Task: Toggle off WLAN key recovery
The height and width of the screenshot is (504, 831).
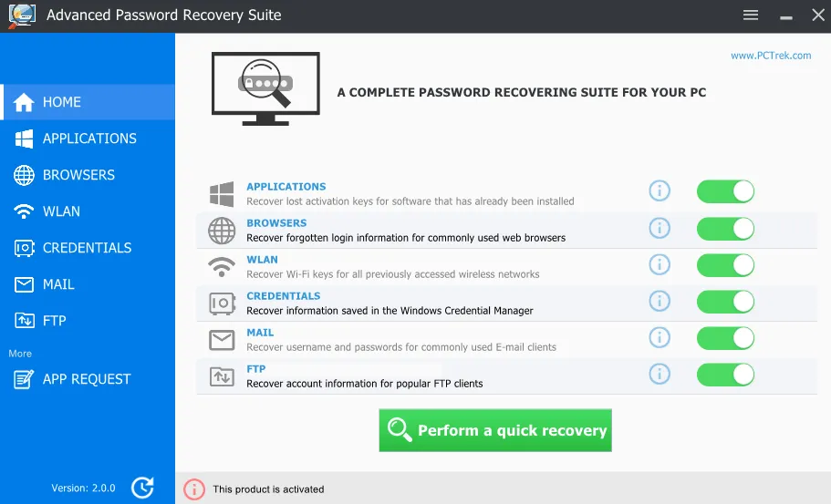Action: 725,264
